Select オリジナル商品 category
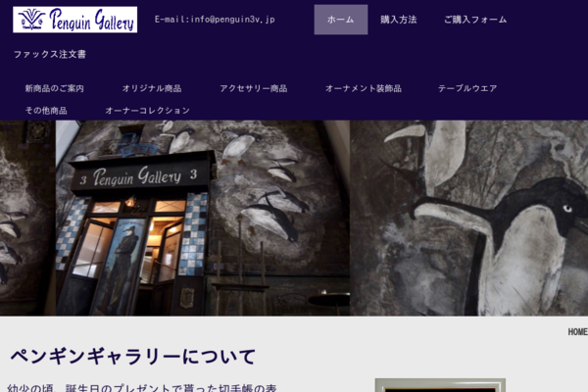Image resolution: width=588 pixels, height=392 pixels. [x=152, y=88]
